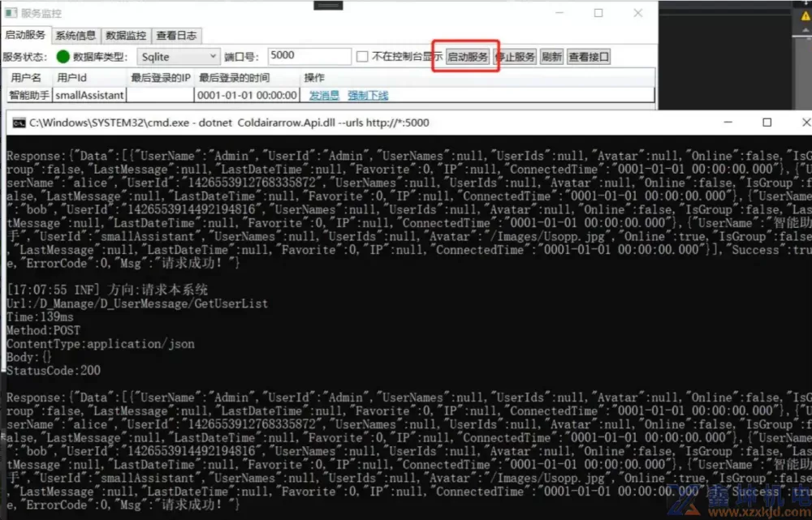Close the 服务监控 window
Screen dimensions: 812x520
click(x=638, y=13)
